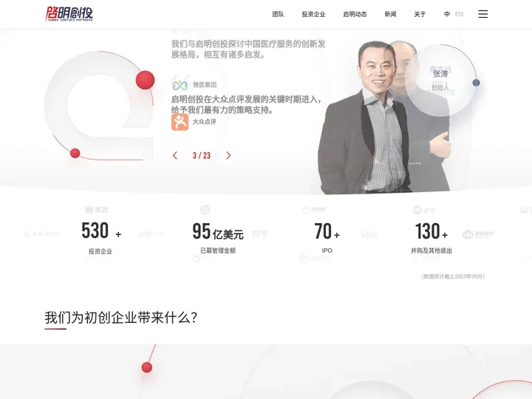
Task: Click the 张涛 founder name bubble
Action: click(440, 81)
